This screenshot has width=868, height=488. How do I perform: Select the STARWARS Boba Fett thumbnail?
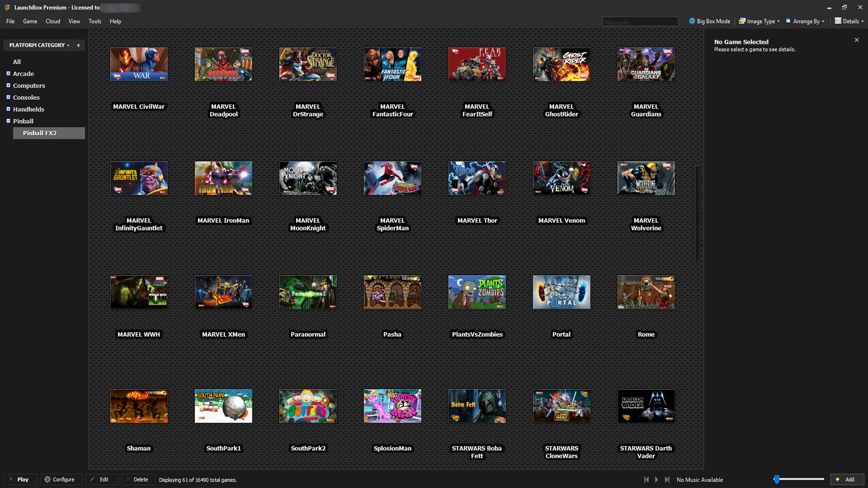477,406
